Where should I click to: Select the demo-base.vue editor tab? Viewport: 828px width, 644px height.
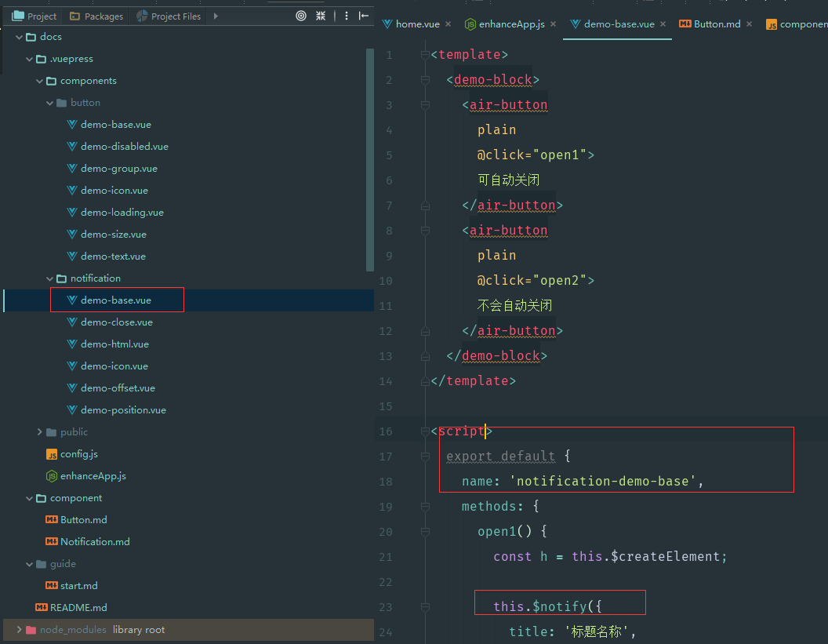(619, 24)
